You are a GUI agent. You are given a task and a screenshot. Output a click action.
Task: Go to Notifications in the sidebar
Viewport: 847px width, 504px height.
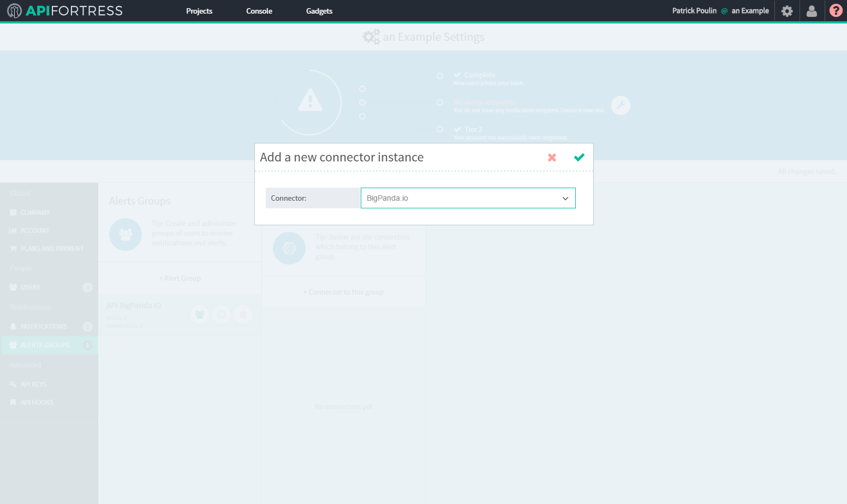coord(44,327)
